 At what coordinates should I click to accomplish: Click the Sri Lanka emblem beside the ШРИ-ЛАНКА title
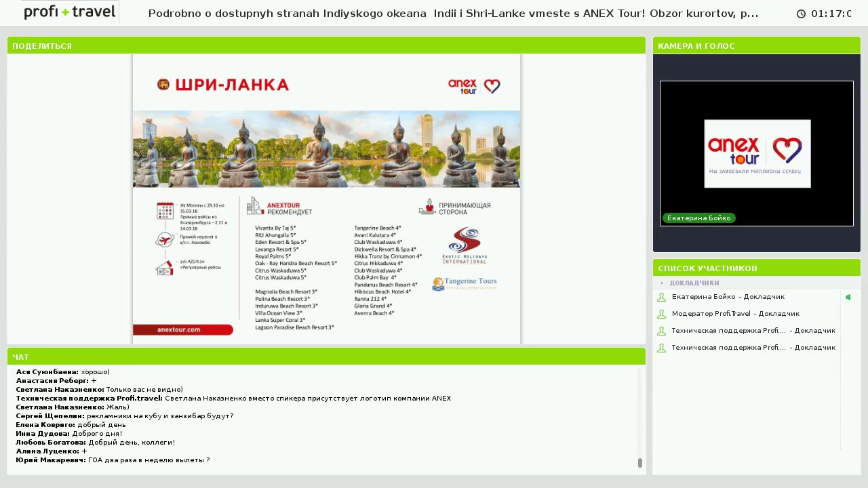pyautogui.click(x=163, y=84)
